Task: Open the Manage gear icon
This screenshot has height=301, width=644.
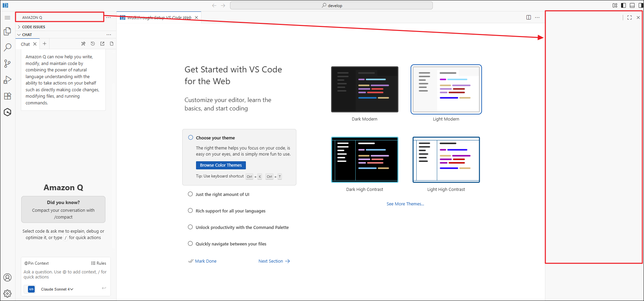Action: point(7,294)
